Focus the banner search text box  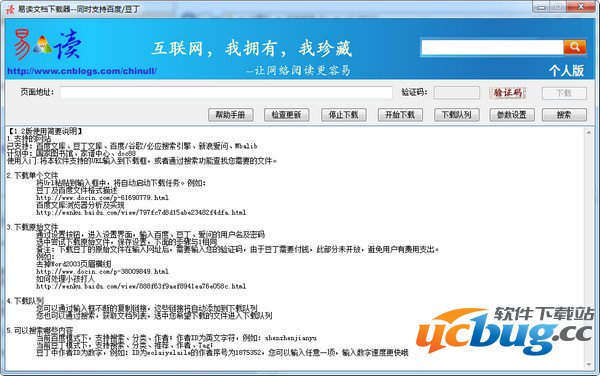(x=492, y=47)
